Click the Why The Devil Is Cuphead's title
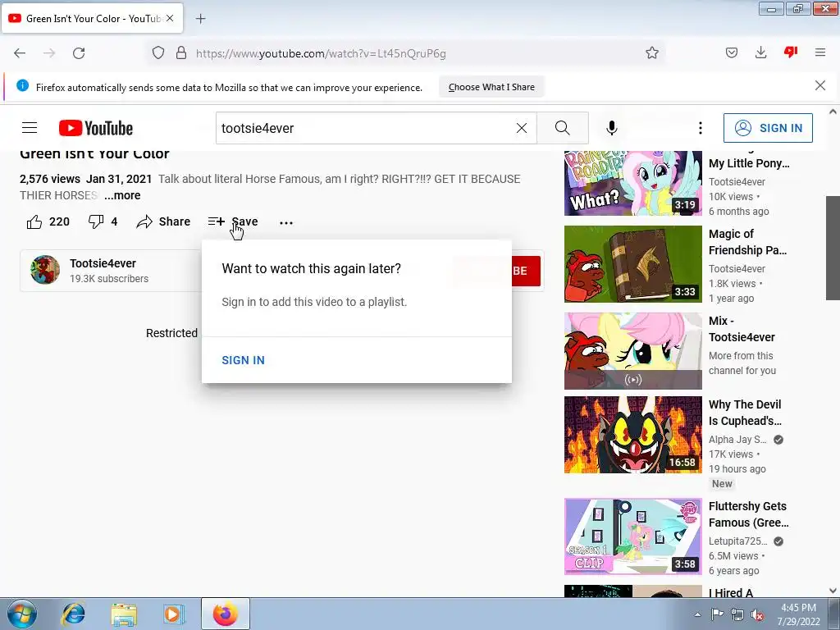This screenshot has width=840, height=630. click(x=745, y=413)
